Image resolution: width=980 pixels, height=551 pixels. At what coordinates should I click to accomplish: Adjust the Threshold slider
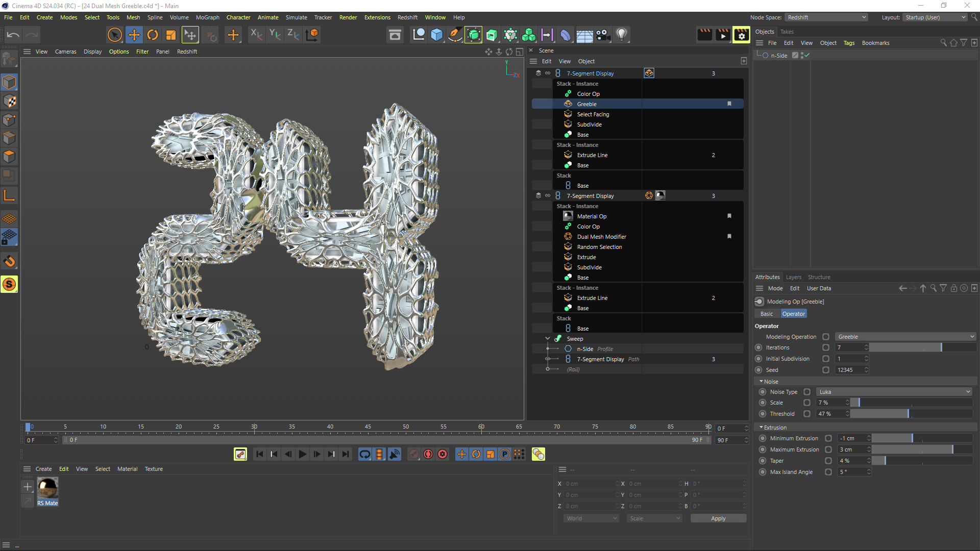(x=908, y=414)
